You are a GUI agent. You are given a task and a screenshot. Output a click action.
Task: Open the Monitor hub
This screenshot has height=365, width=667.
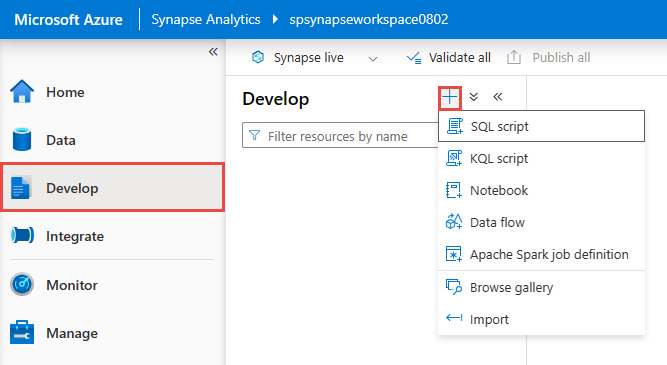(x=113, y=285)
